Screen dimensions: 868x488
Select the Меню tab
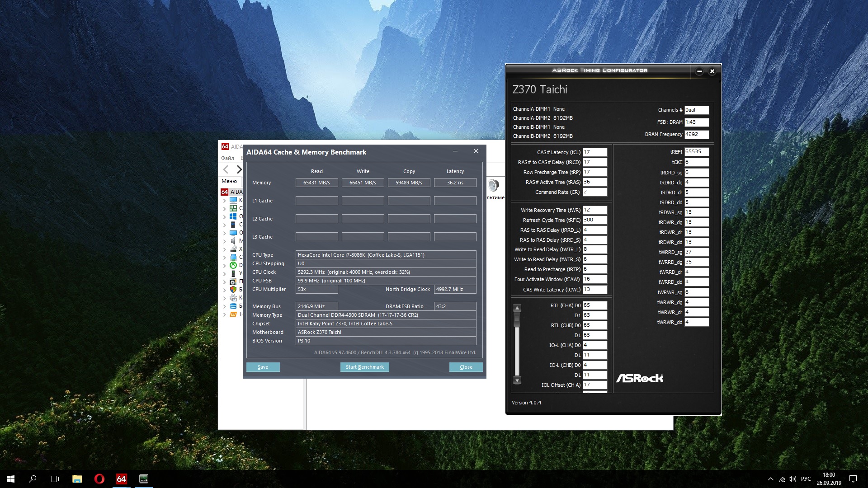pos(229,181)
